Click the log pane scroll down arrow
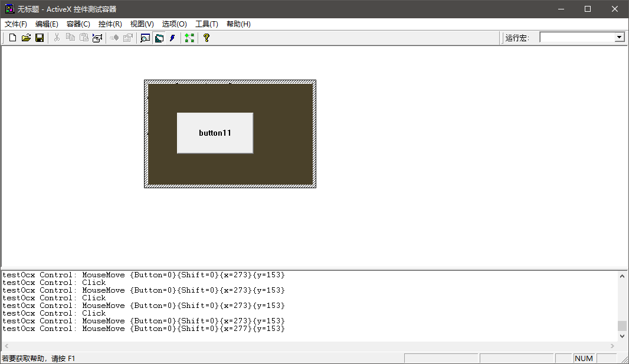This screenshot has height=364, width=629. pyautogui.click(x=622, y=336)
